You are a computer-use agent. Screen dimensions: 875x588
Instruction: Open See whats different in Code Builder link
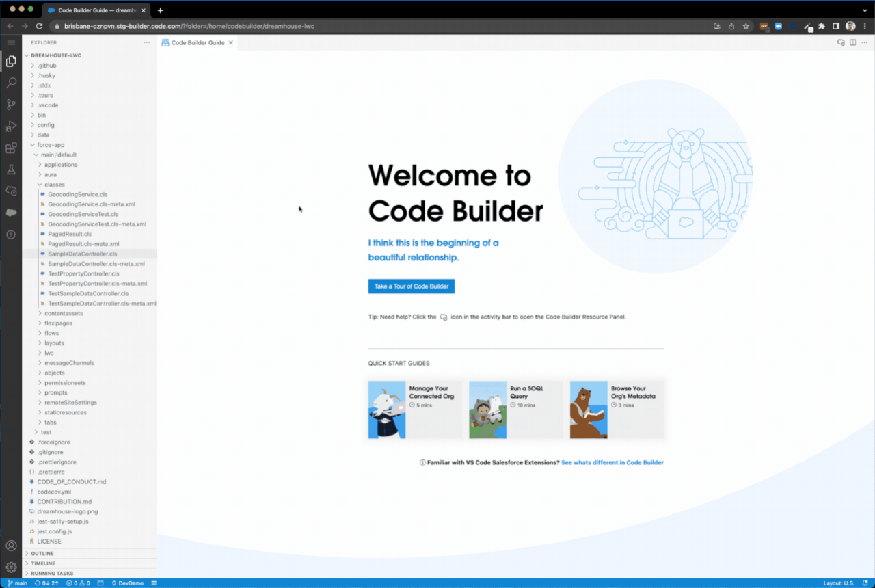click(612, 462)
